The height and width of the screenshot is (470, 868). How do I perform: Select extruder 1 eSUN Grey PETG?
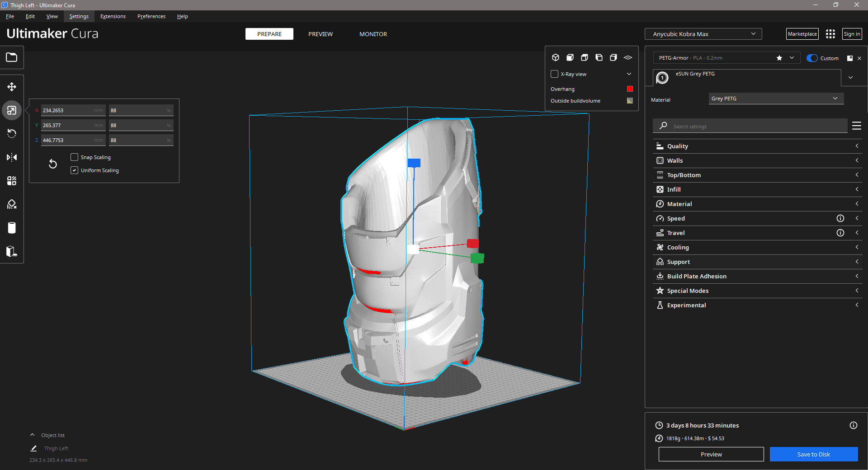coord(747,77)
